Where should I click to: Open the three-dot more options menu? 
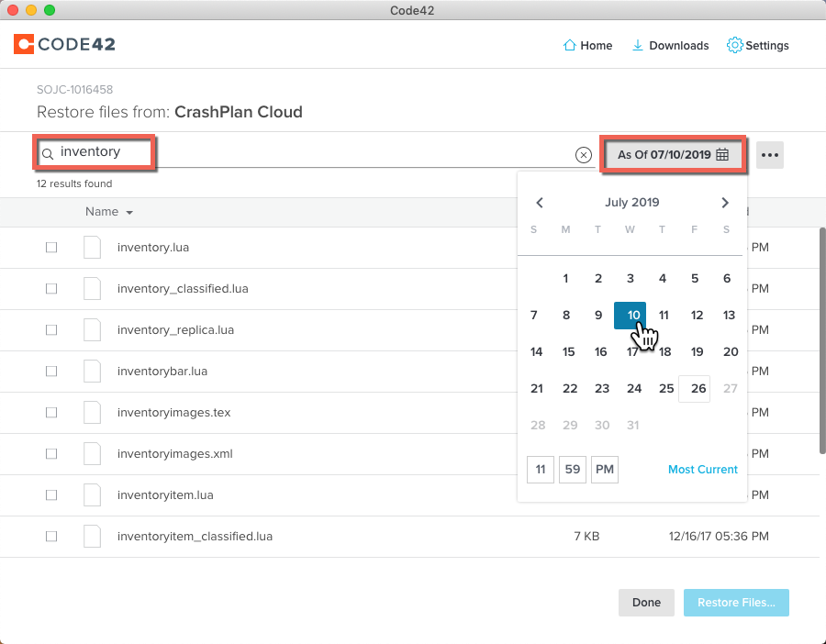[770, 155]
